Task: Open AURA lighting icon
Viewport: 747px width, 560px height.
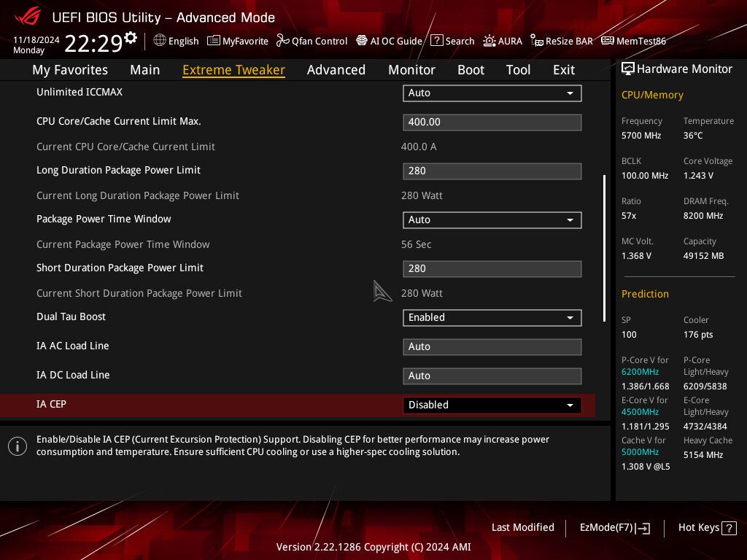Action: point(489,41)
